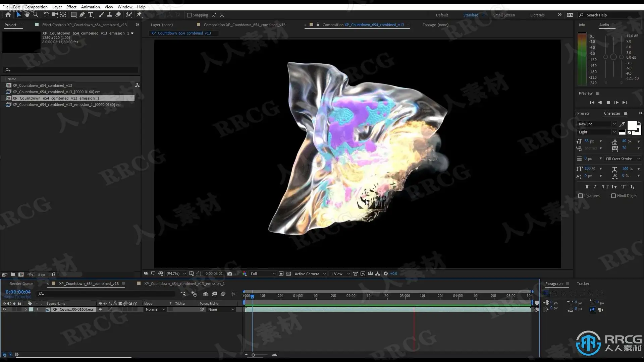Open the Effect menu
The image size is (644, 362).
tap(71, 7)
